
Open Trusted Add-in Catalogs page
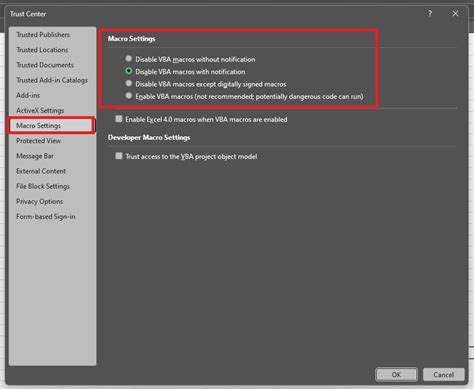click(x=52, y=80)
